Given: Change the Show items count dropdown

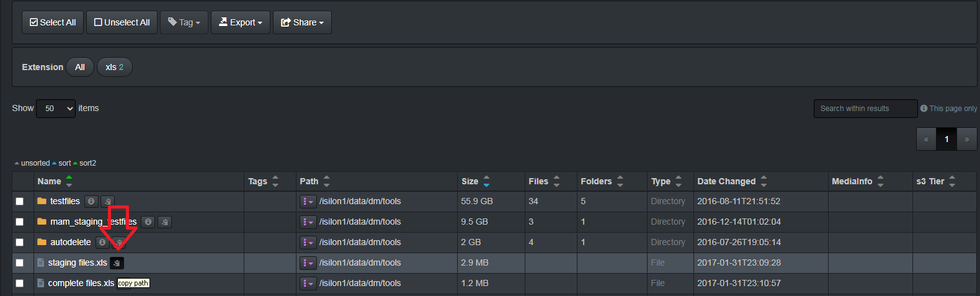Looking at the screenshot, I should 56,108.
